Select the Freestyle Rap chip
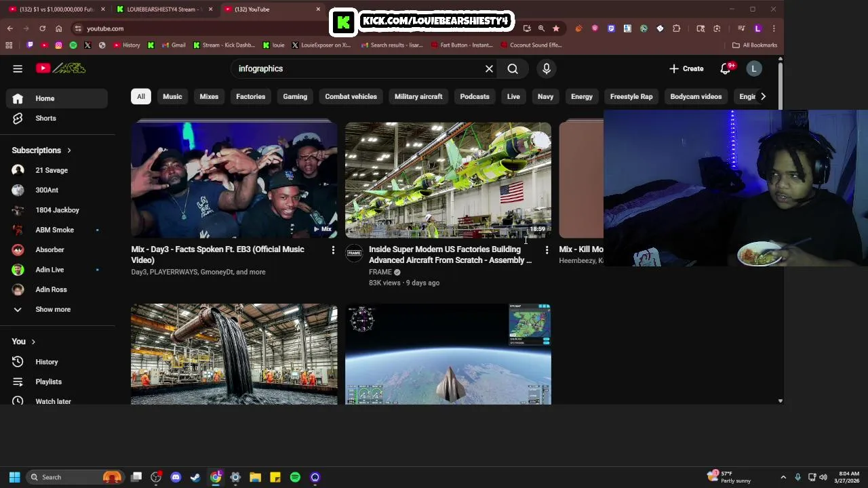The width and height of the screenshot is (868, 488). [631, 96]
